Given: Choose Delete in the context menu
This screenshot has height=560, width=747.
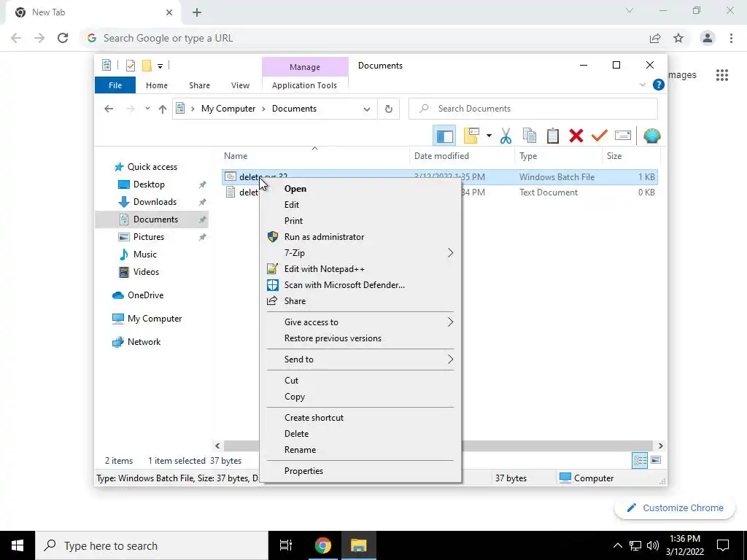Looking at the screenshot, I should click(360, 434).
